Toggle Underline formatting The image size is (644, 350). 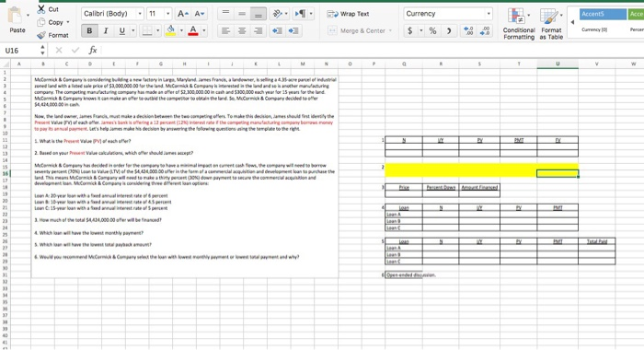tap(121, 30)
